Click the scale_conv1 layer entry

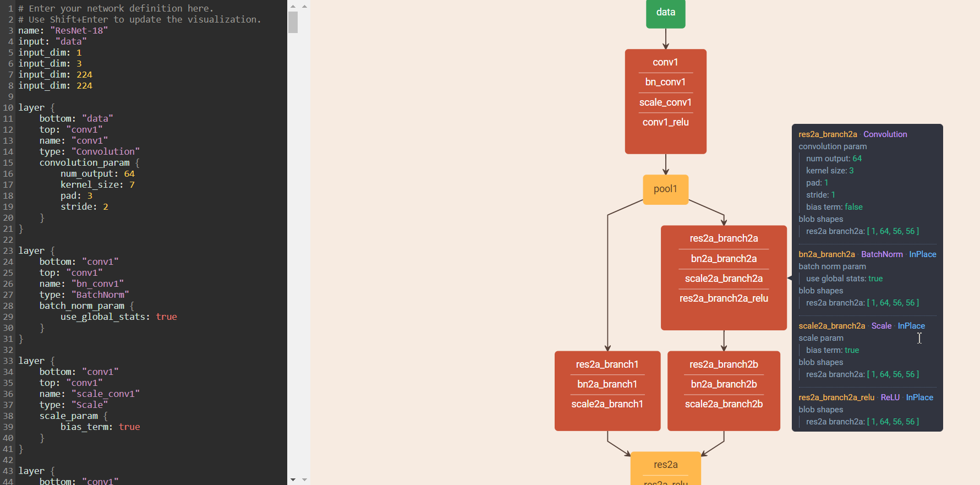click(665, 102)
